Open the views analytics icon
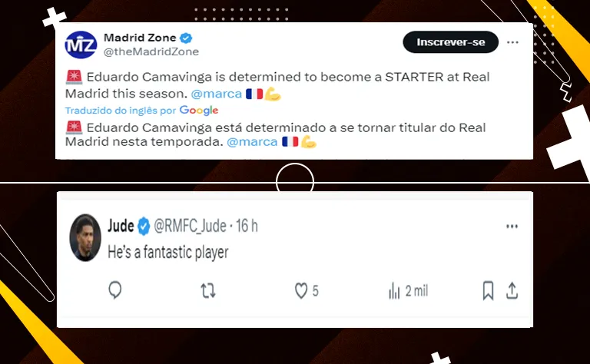Image resolution: width=590 pixels, height=364 pixels. pos(395,290)
